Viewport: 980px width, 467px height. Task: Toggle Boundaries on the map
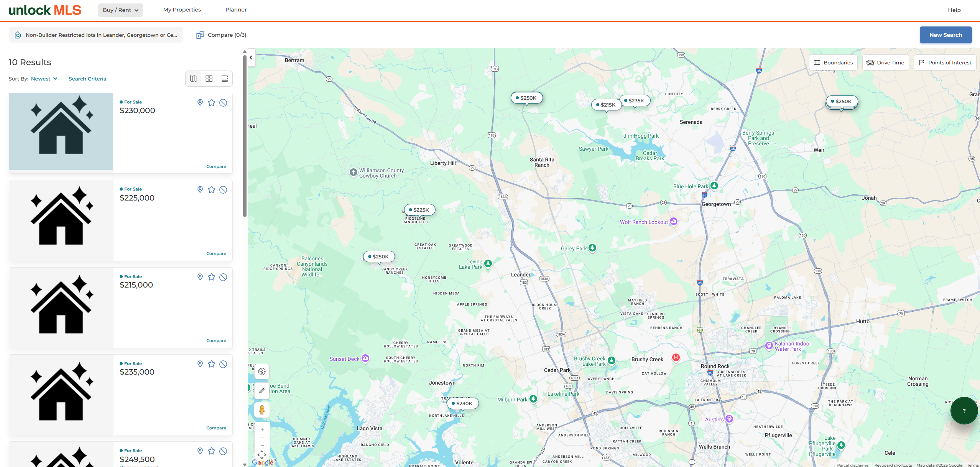pos(834,62)
